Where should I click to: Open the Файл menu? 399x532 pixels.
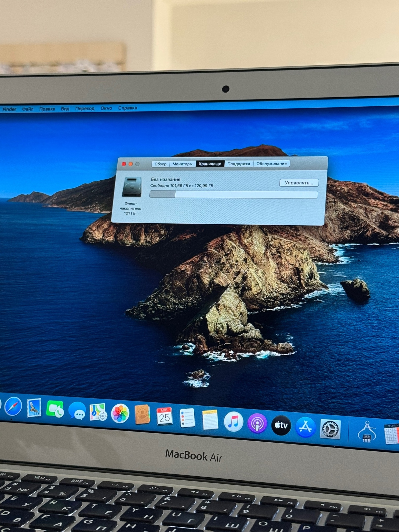[x=28, y=109]
